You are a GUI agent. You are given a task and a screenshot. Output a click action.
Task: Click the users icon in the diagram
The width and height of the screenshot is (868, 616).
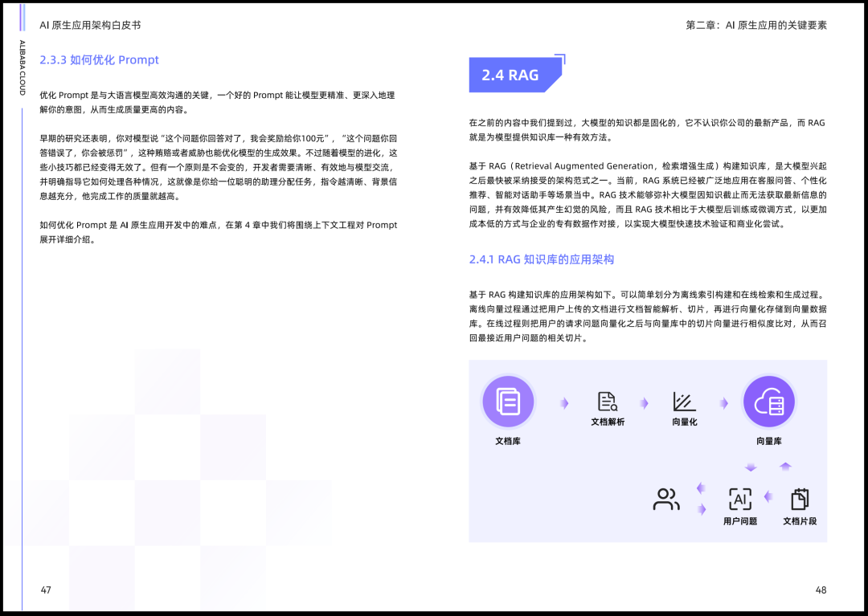coord(666,500)
